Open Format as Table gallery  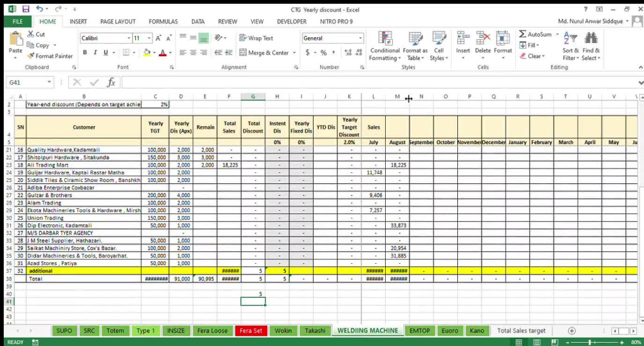pos(415,46)
